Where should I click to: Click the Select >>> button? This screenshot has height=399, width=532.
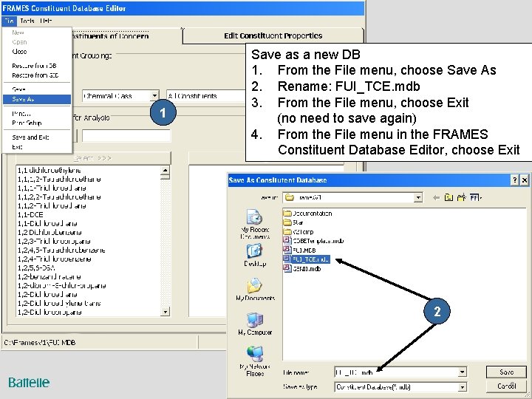(x=92, y=158)
